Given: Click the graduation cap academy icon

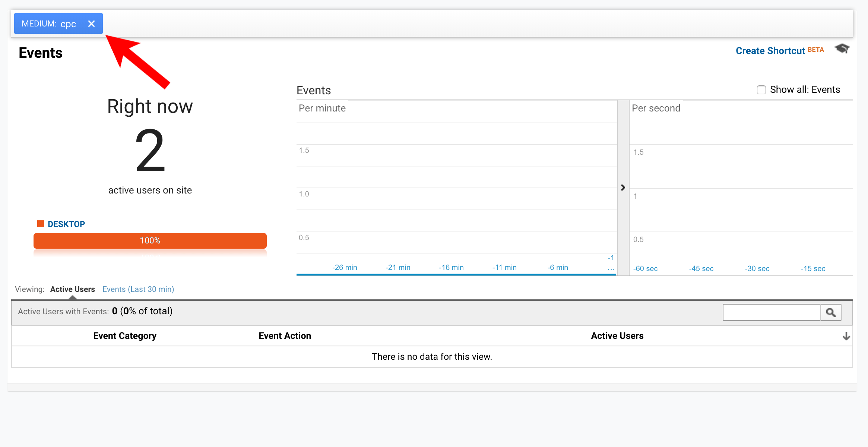Looking at the screenshot, I should pyautogui.click(x=842, y=49).
